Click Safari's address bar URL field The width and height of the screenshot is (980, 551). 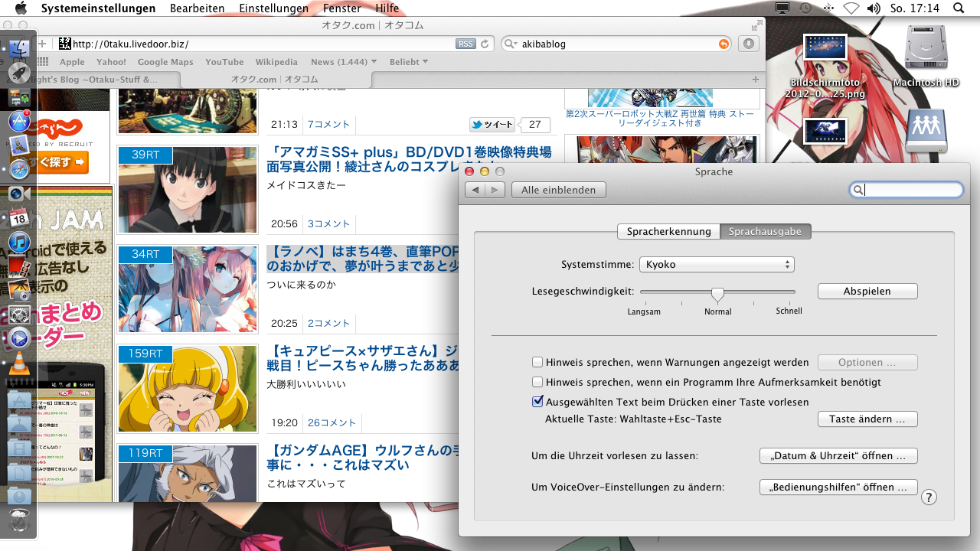pos(263,44)
